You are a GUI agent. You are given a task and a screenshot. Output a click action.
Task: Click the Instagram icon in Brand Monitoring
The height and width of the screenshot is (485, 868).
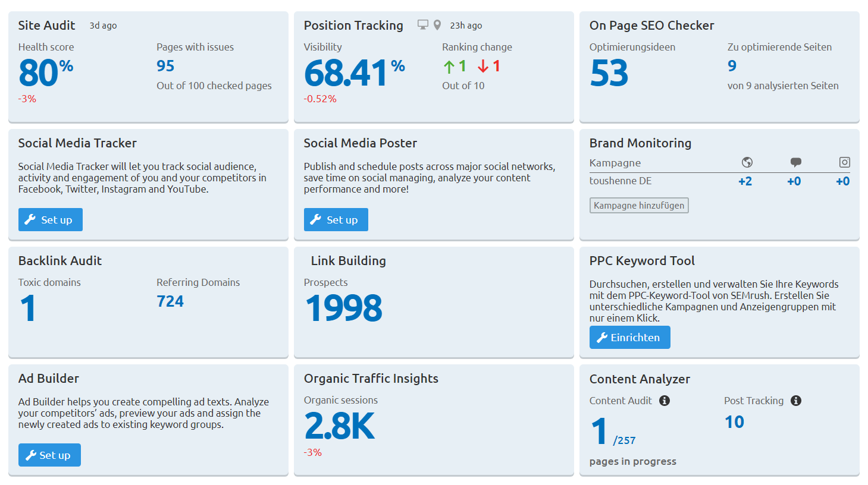[844, 162]
